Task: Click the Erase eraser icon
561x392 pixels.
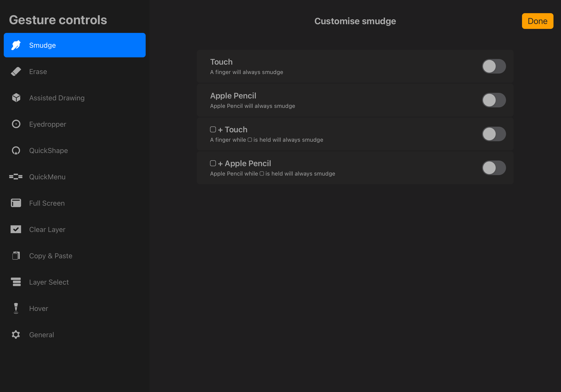Action: [x=16, y=72]
